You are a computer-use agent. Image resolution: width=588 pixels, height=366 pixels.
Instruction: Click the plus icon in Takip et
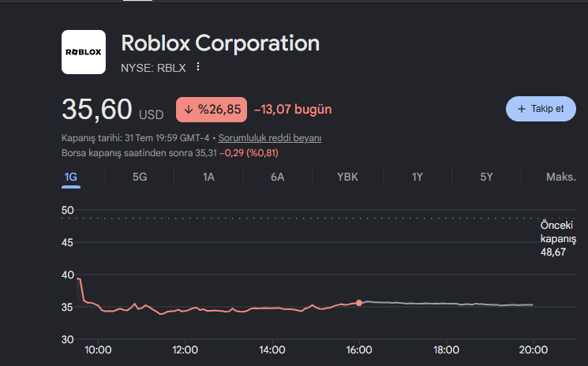tap(521, 109)
